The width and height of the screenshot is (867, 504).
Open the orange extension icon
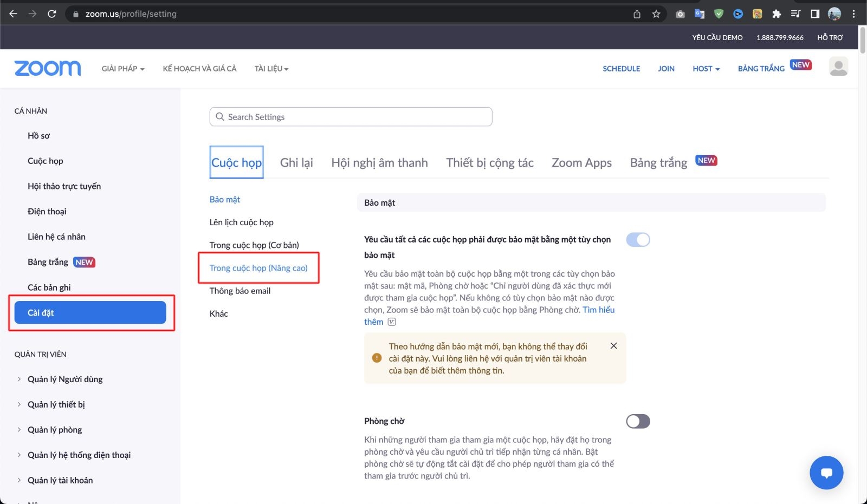point(758,14)
